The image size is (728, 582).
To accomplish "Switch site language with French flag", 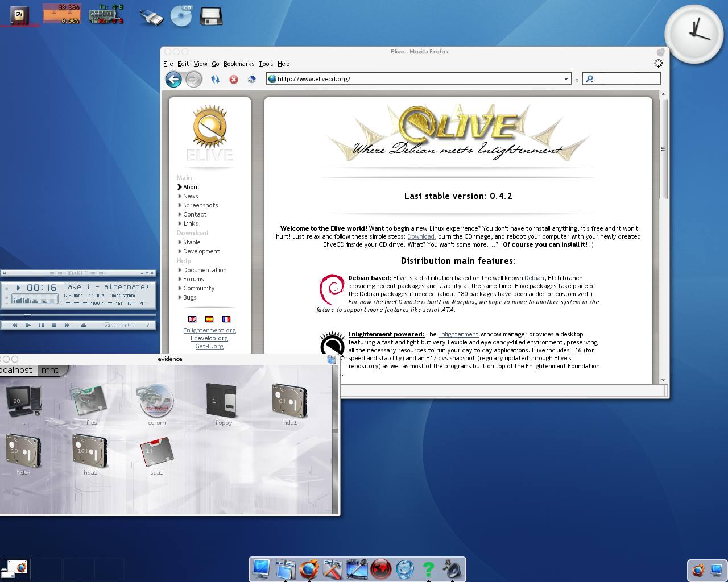I will coord(226,319).
